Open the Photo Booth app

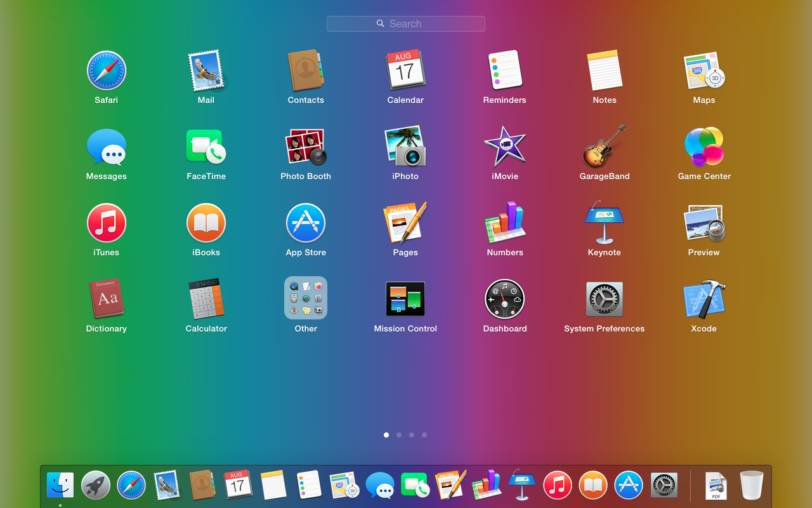pyautogui.click(x=306, y=147)
